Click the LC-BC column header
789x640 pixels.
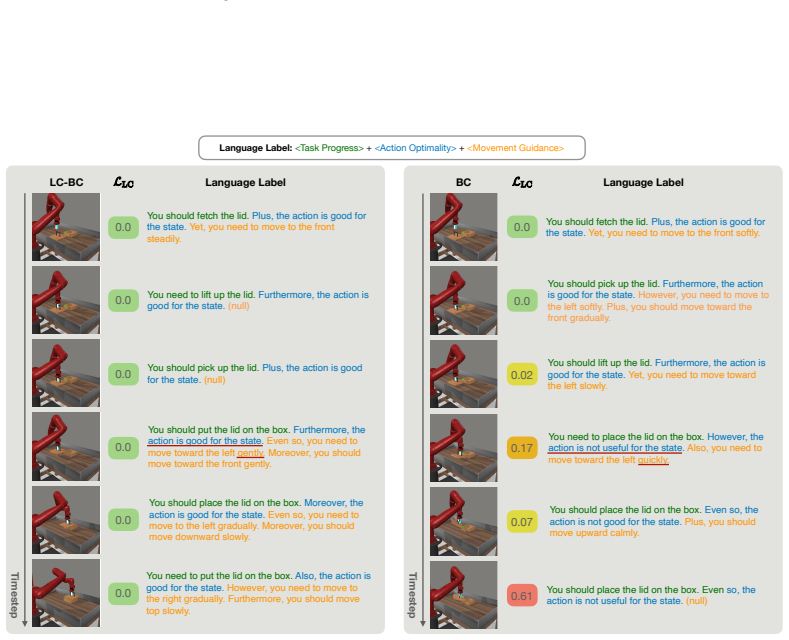point(66,182)
